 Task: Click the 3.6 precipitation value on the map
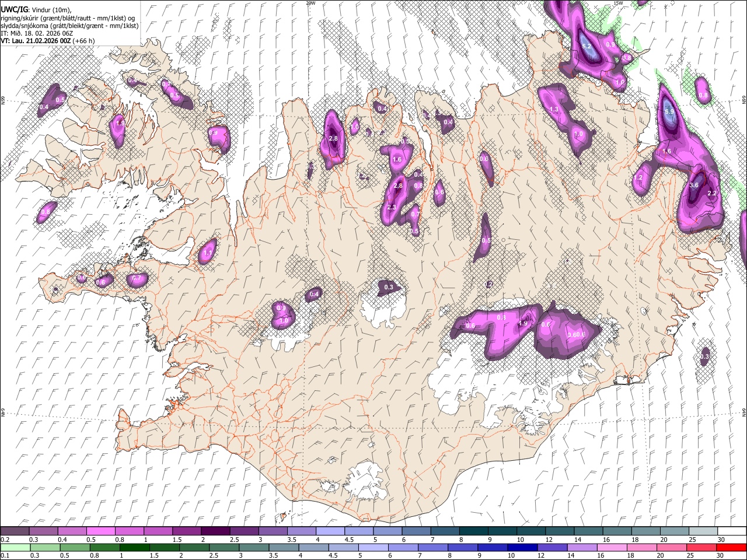click(x=694, y=185)
